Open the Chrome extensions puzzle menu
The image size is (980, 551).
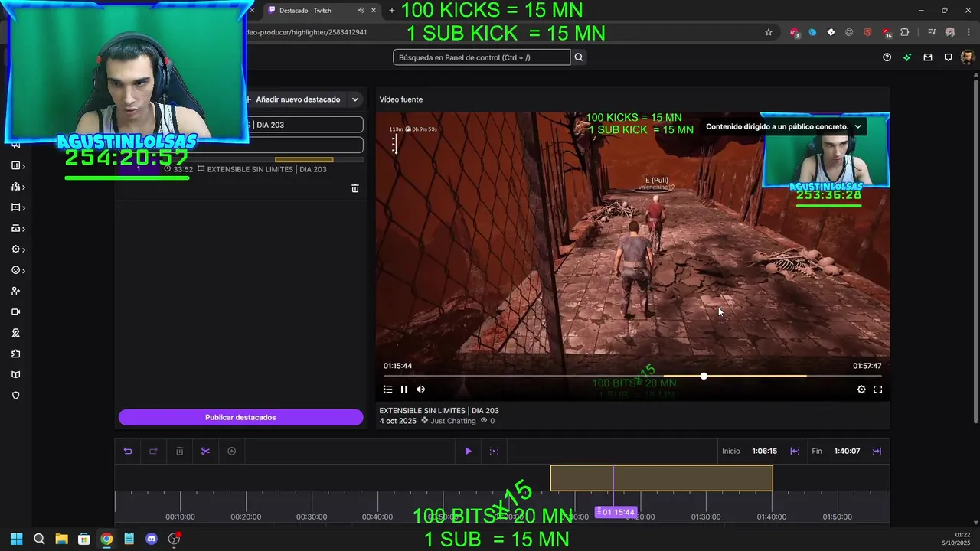tap(905, 32)
